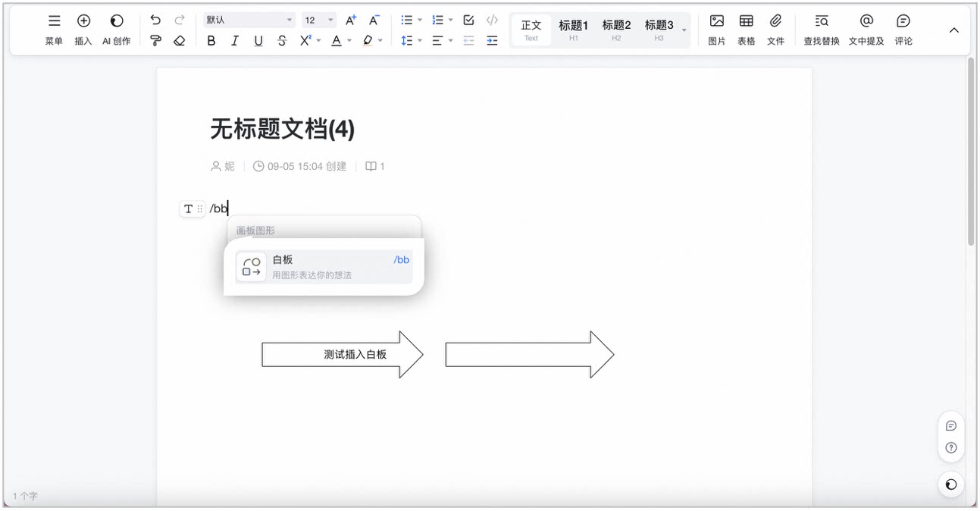Attach a file with 文件
The height and width of the screenshot is (511, 980).
pyautogui.click(x=775, y=30)
